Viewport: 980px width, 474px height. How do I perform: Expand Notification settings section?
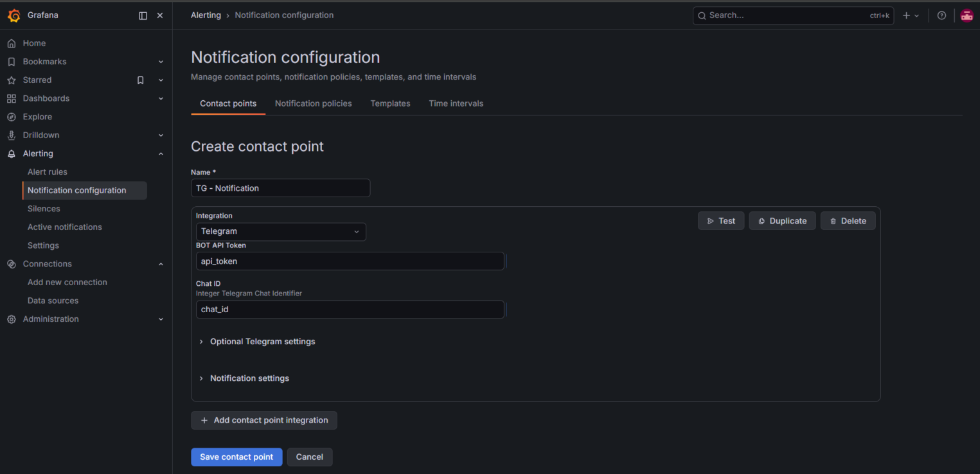pos(244,378)
